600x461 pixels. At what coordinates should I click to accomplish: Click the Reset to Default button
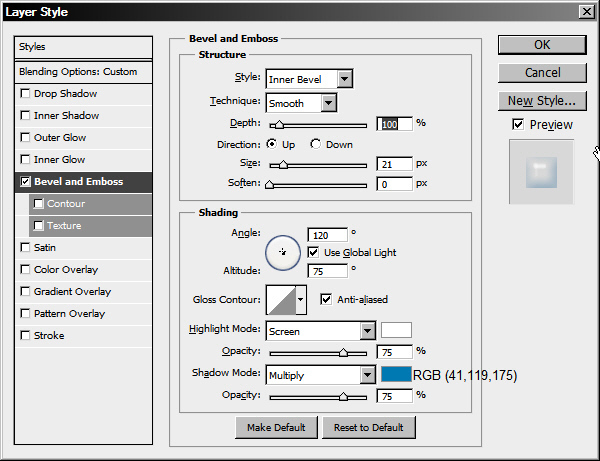pyautogui.click(x=368, y=428)
